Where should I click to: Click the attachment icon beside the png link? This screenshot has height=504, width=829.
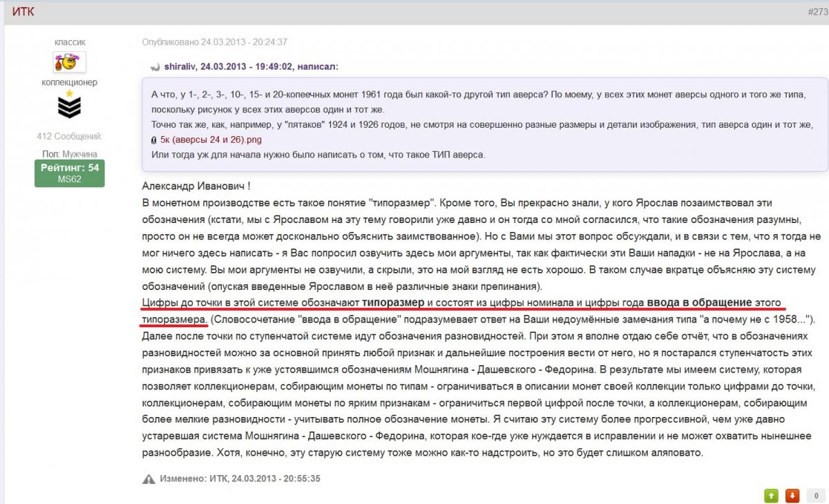[x=154, y=139]
